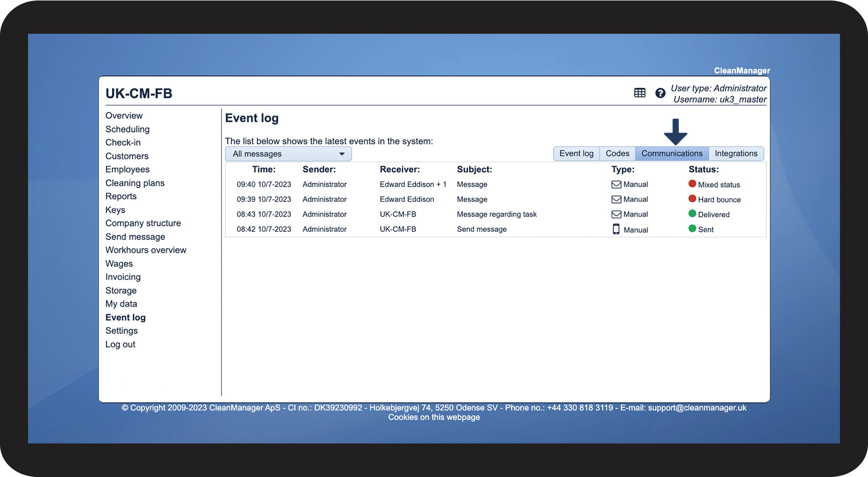Open the grid table icon in header
The image size is (868, 477).
click(640, 93)
